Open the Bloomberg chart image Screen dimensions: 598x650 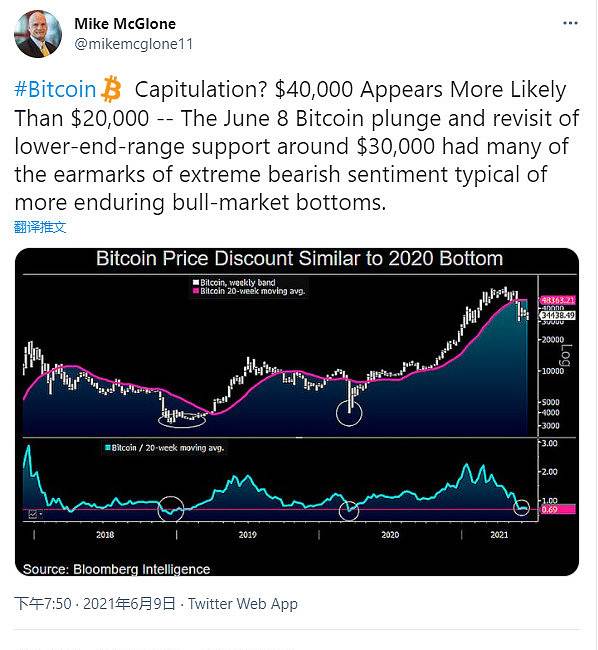point(297,412)
